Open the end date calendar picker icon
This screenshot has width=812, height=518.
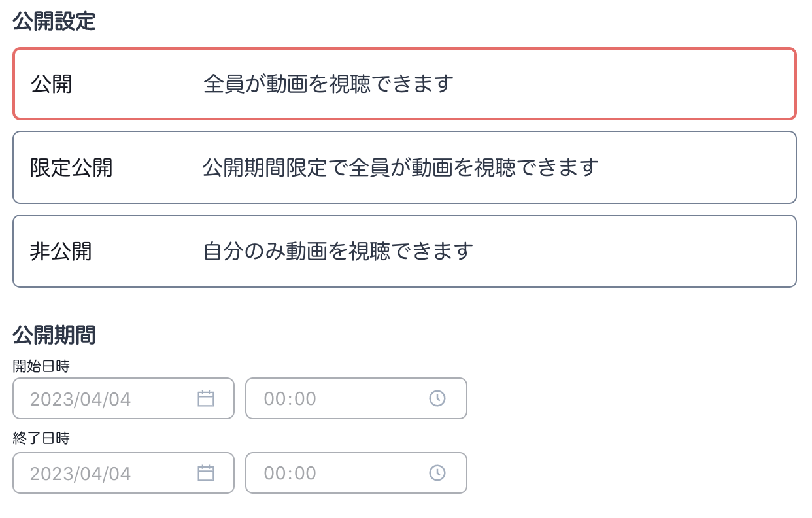point(206,473)
